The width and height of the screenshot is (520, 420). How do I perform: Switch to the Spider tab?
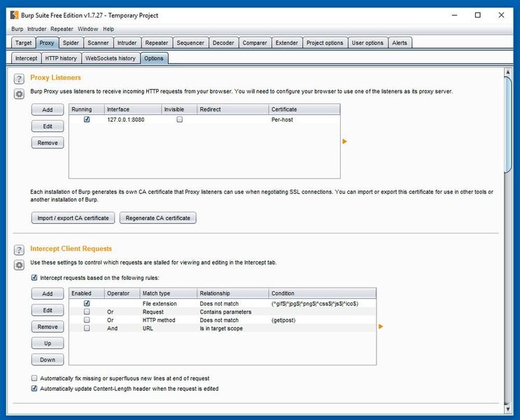[71, 43]
